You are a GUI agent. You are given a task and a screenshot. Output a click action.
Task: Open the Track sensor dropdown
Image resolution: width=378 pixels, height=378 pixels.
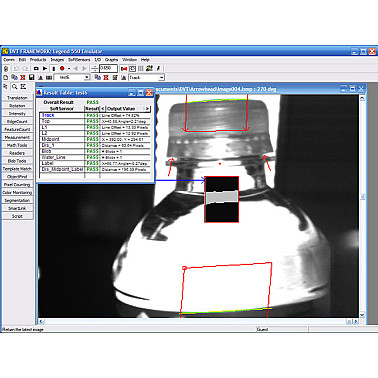point(147,77)
